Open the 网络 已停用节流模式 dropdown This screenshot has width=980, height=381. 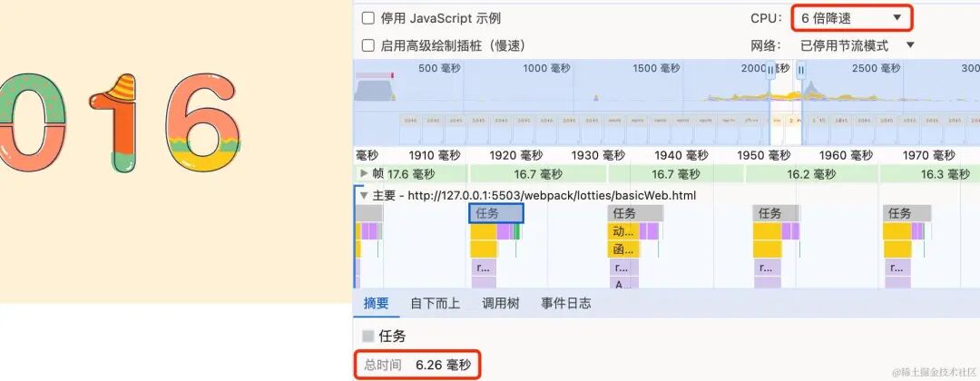point(857,45)
